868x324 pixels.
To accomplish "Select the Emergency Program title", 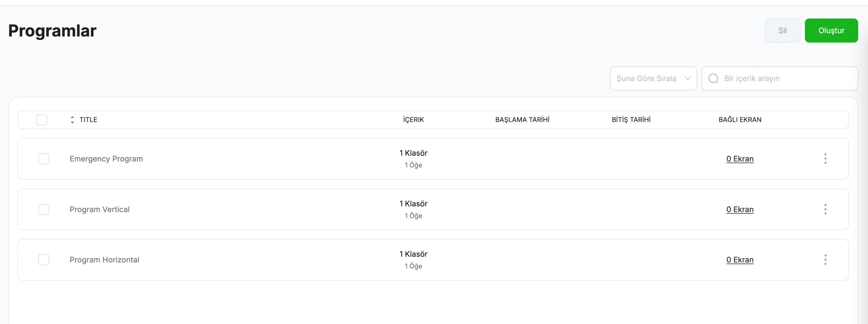I will pyautogui.click(x=106, y=159).
